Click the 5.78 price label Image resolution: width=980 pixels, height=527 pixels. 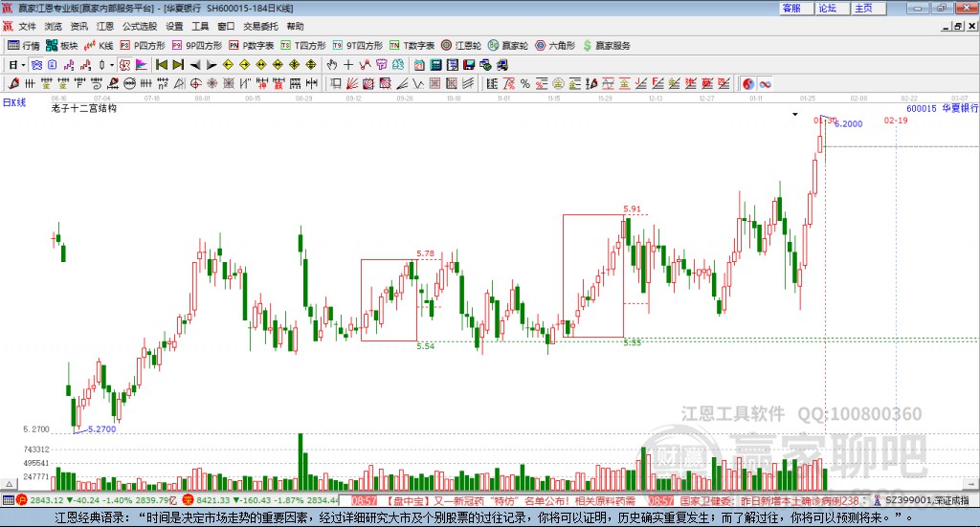click(x=425, y=253)
